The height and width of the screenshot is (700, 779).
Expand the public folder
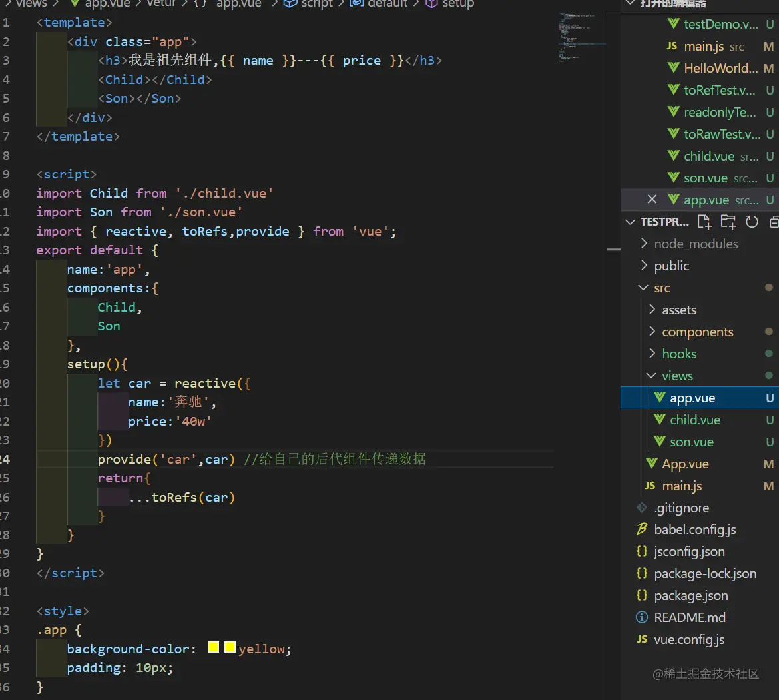point(644,265)
